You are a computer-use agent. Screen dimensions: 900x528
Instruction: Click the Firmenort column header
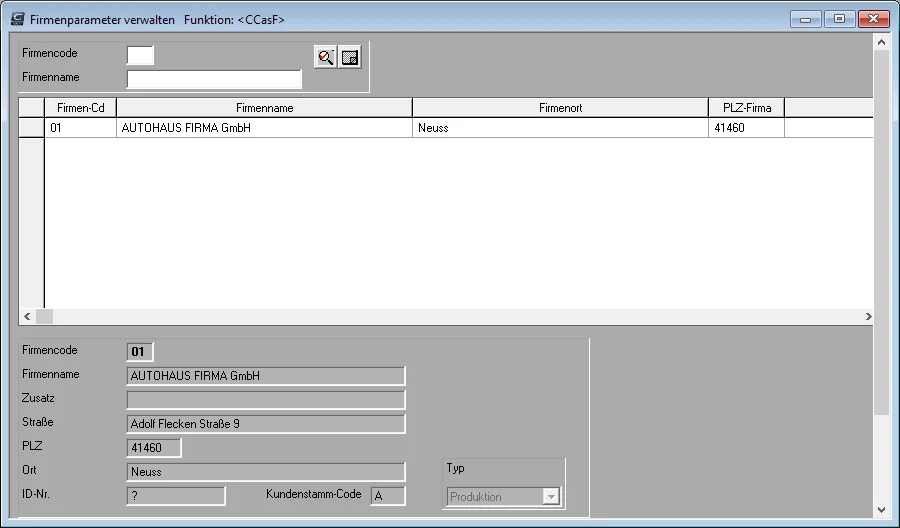pos(560,108)
